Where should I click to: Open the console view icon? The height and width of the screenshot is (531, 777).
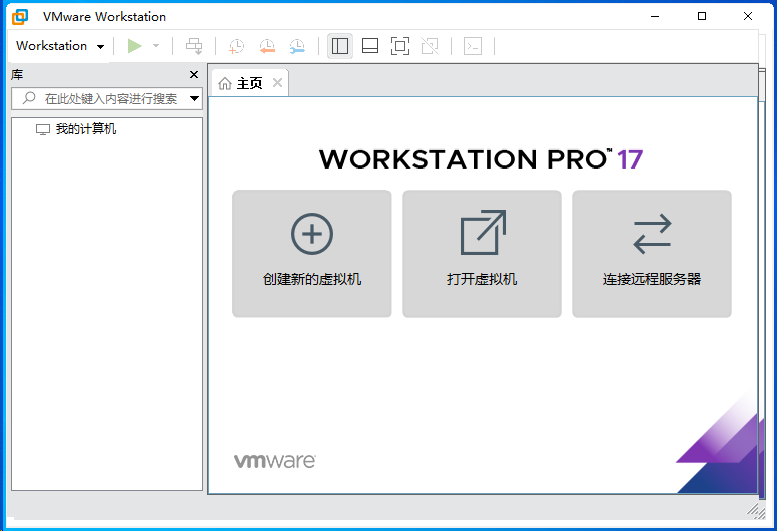(x=473, y=46)
